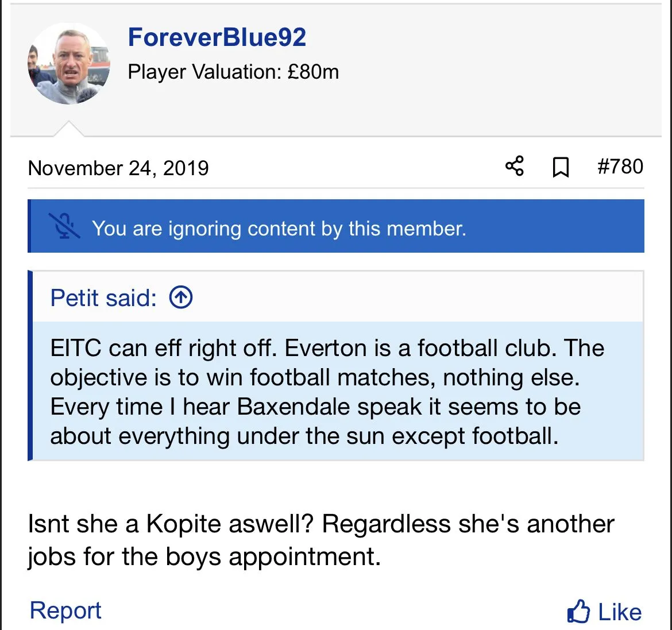Open the permalink for post #780
The height and width of the screenshot is (630, 672).
(x=620, y=167)
